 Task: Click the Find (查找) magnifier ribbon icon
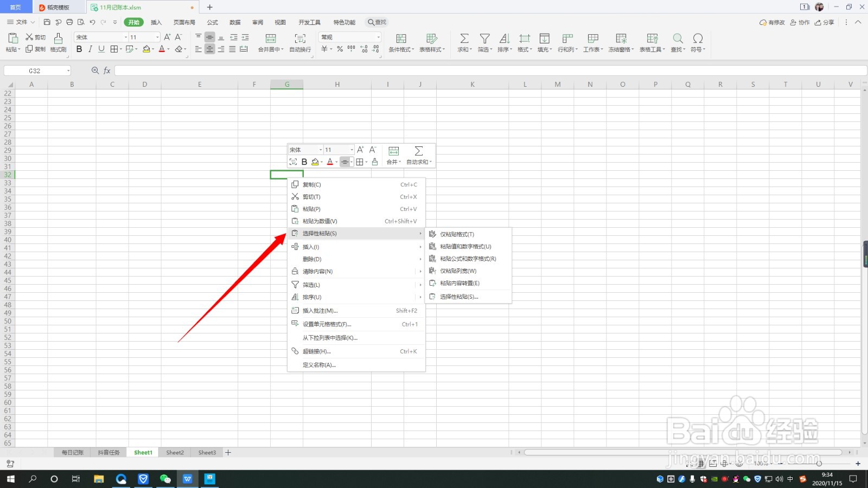click(678, 38)
